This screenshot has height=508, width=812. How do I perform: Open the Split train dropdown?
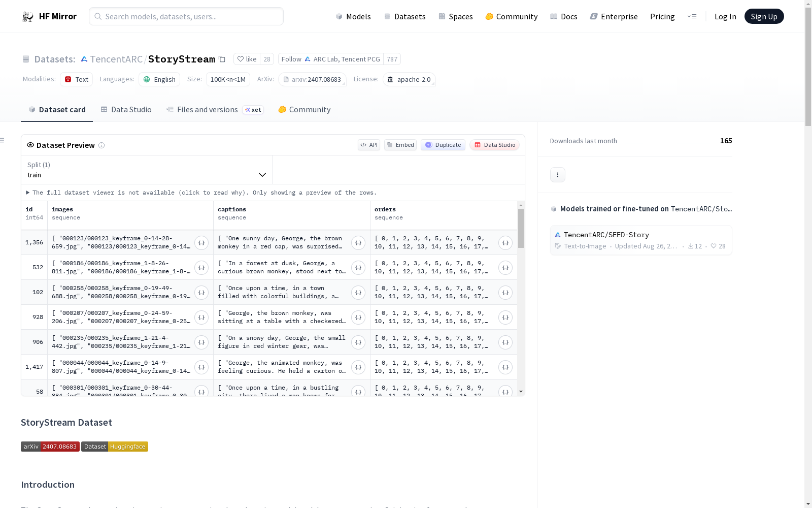coord(147,170)
